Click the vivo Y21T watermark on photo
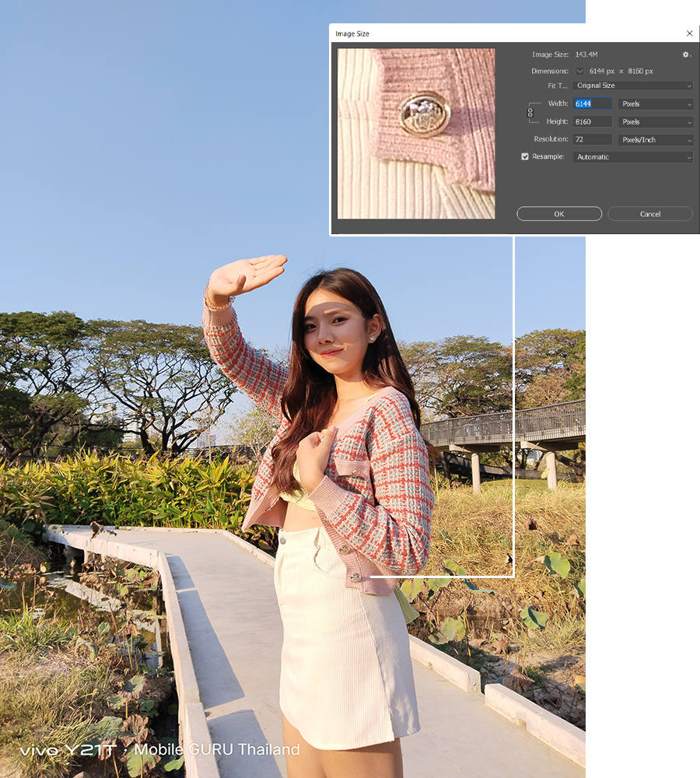 coord(68,750)
